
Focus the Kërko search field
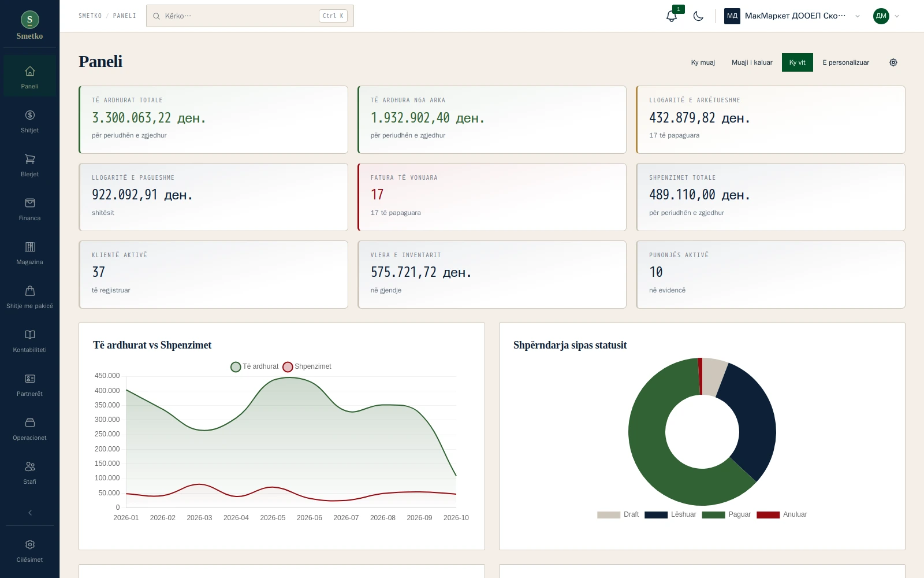(249, 16)
